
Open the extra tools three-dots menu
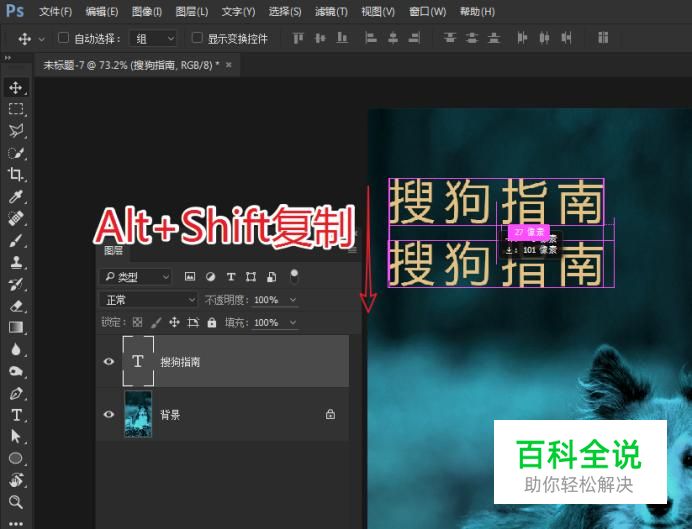click(x=16, y=523)
